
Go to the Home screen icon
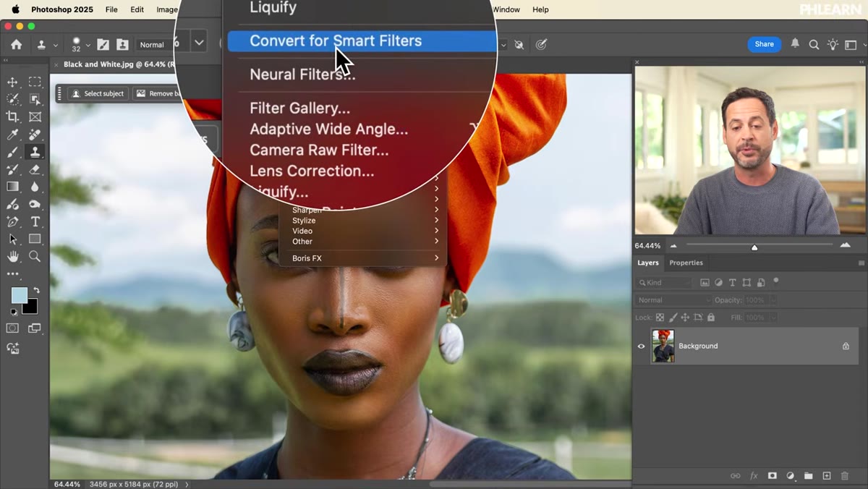(x=16, y=44)
